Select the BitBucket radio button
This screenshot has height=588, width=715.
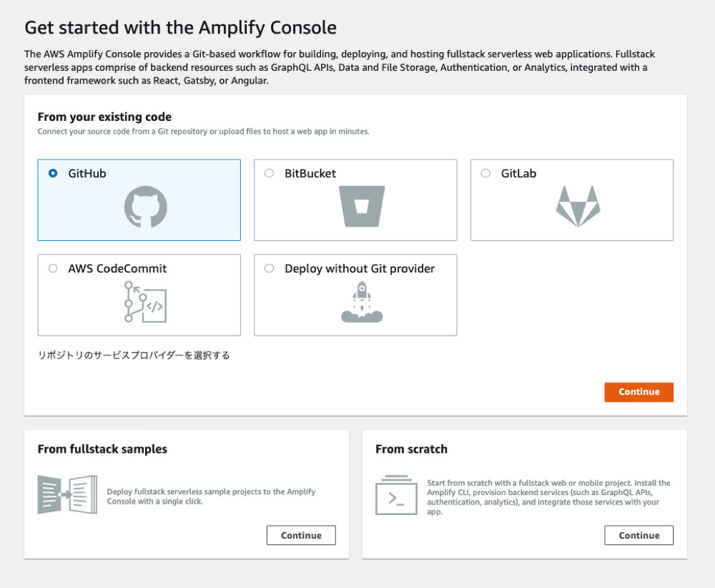(269, 173)
